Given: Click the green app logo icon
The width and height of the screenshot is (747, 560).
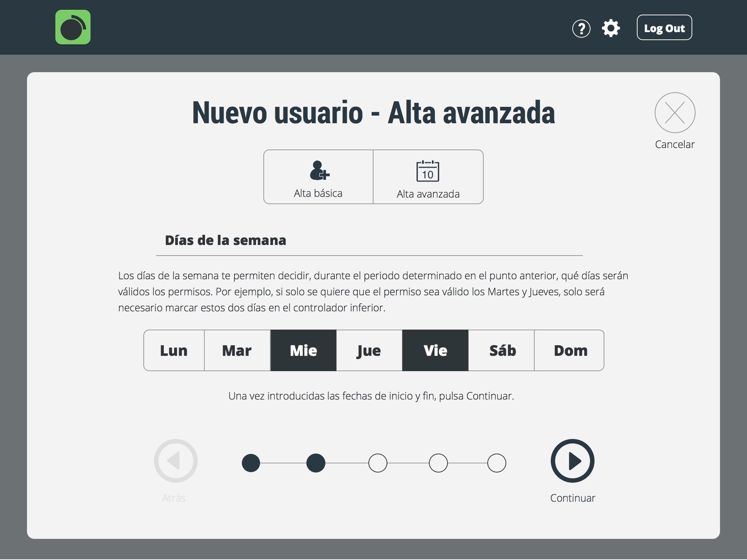Looking at the screenshot, I should pyautogui.click(x=73, y=27).
